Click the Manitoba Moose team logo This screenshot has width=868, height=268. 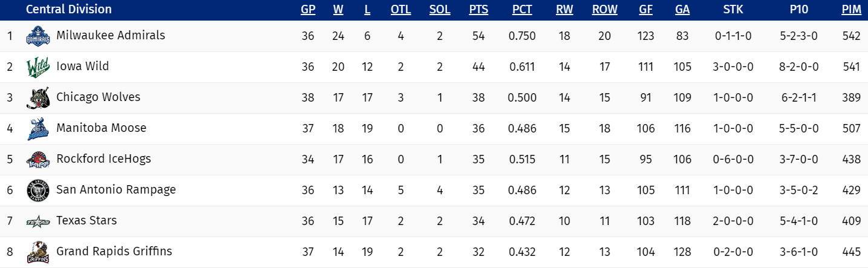[x=36, y=129]
